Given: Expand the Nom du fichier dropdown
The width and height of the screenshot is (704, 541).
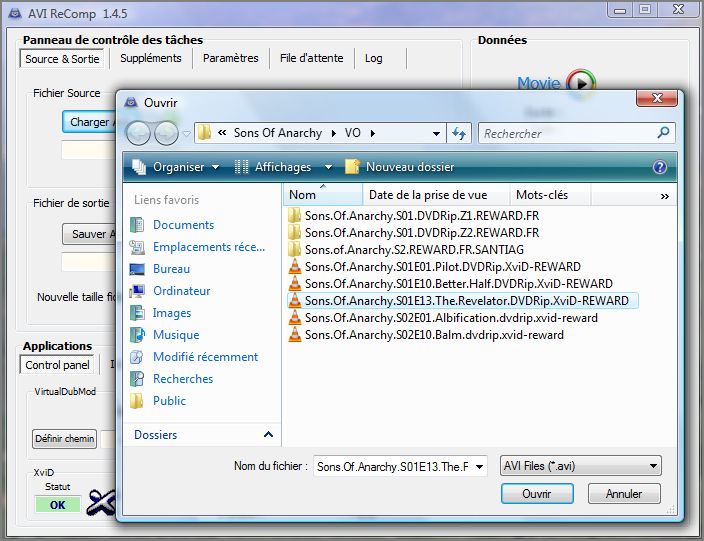Looking at the screenshot, I should tap(480, 467).
